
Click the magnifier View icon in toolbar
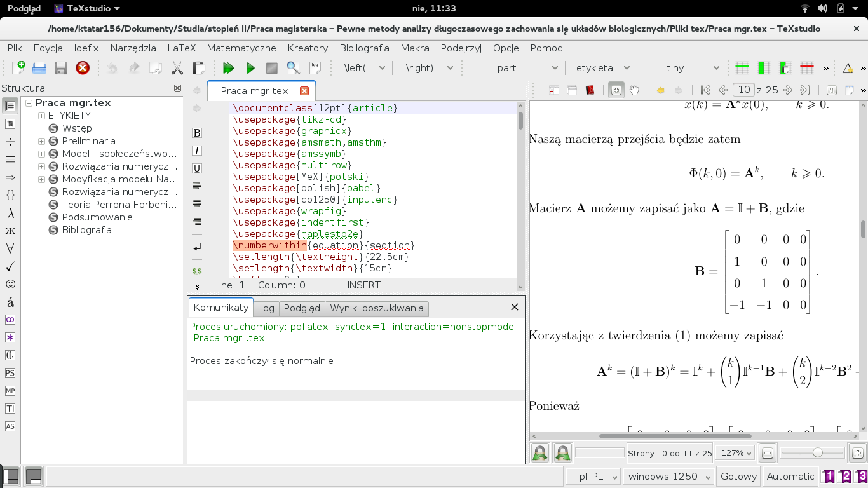(x=293, y=68)
